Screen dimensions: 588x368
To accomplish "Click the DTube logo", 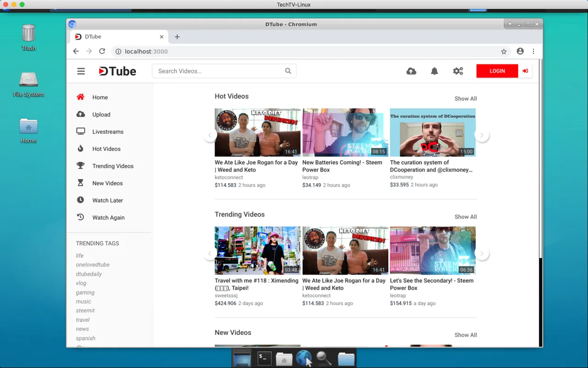I will [x=118, y=71].
